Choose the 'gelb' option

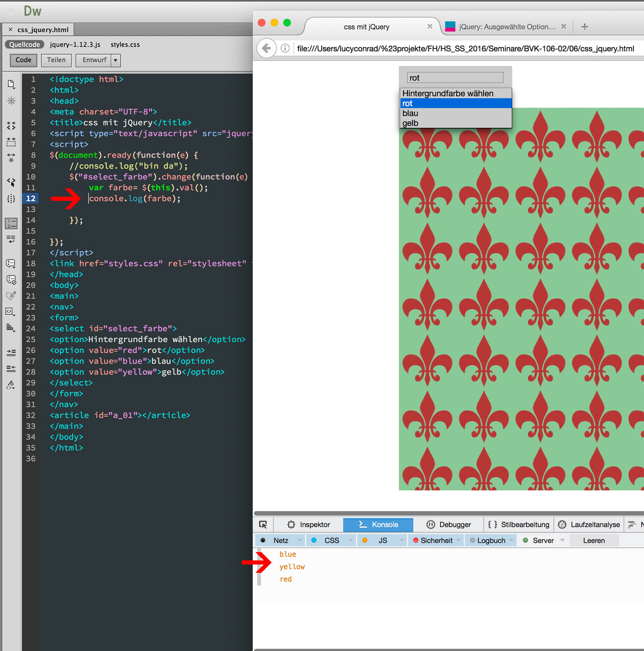(456, 123)
